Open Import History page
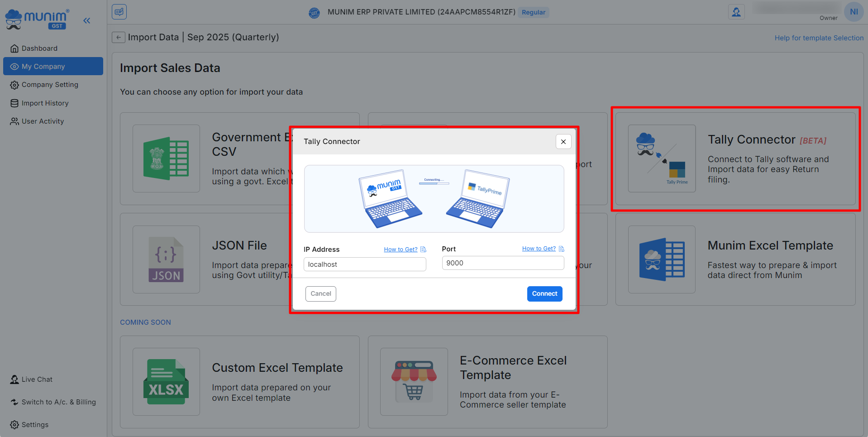868x437 pixels. tap(45, 103)
